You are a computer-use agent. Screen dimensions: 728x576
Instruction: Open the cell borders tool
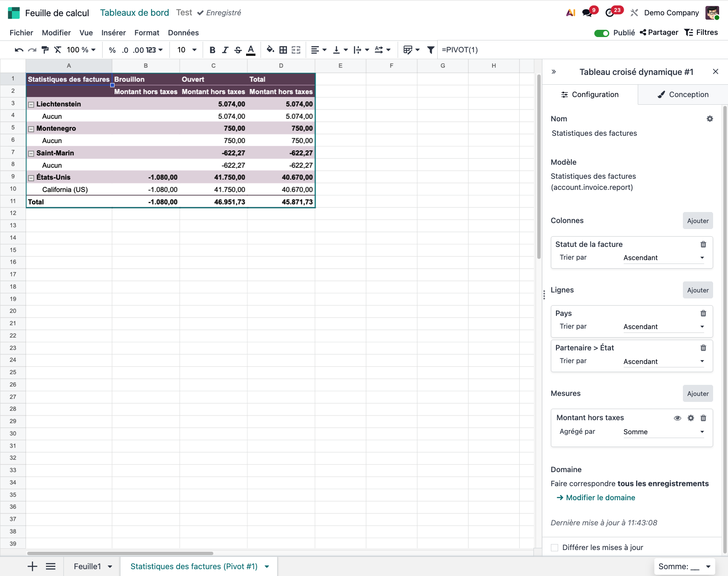(x=283, y=50)
